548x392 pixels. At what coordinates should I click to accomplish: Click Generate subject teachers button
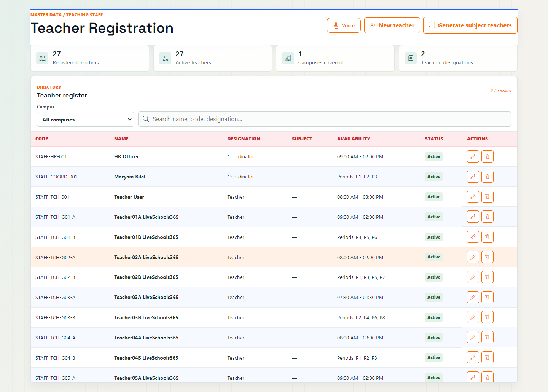pos(470,25)
